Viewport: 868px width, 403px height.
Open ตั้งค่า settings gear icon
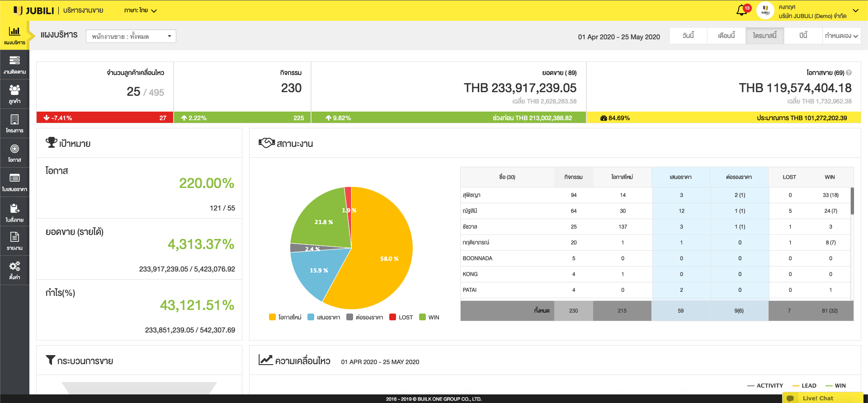tap(14, 270)
